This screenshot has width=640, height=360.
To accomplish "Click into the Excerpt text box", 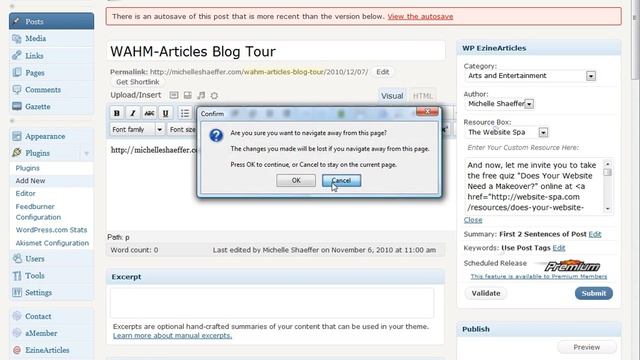I will click(x=272, y=302).
